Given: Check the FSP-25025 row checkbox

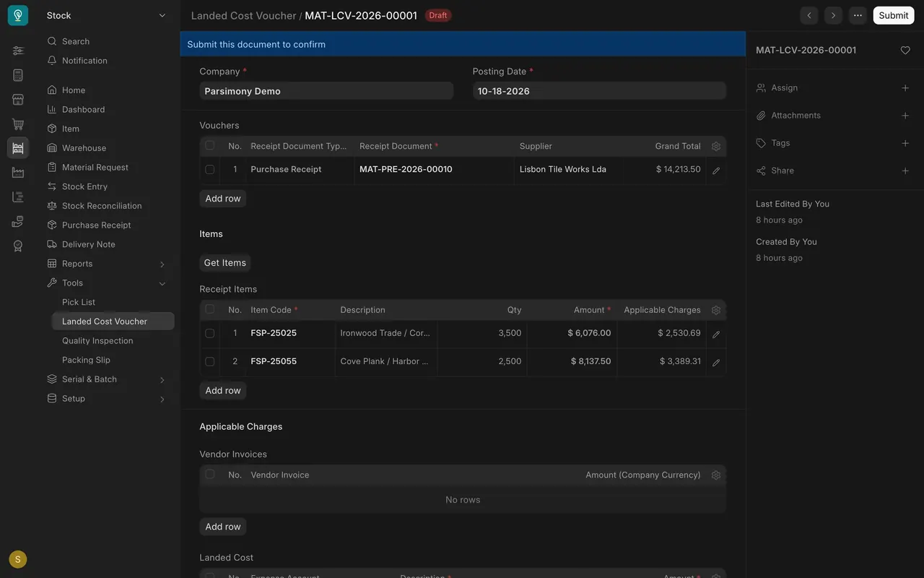Looking at the screenshot, I should [x=210, y=334].
